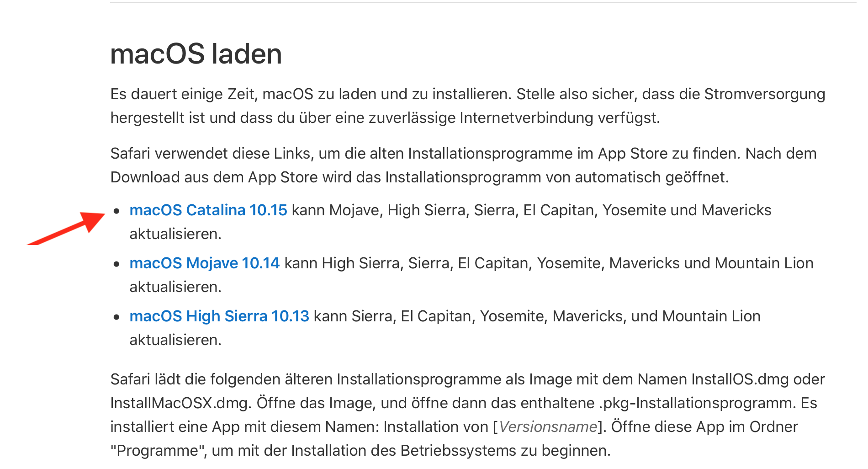Click the italic "Versionsname" text
This screenshot has width=868, height=469.
pyautogui.click(x=548, y=427)
